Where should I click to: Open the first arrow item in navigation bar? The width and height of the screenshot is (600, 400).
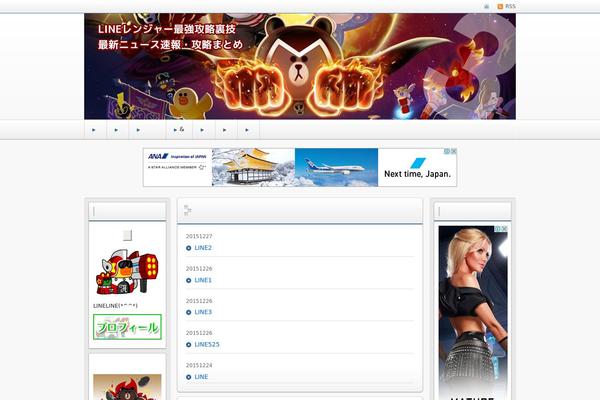pos(95,130)
